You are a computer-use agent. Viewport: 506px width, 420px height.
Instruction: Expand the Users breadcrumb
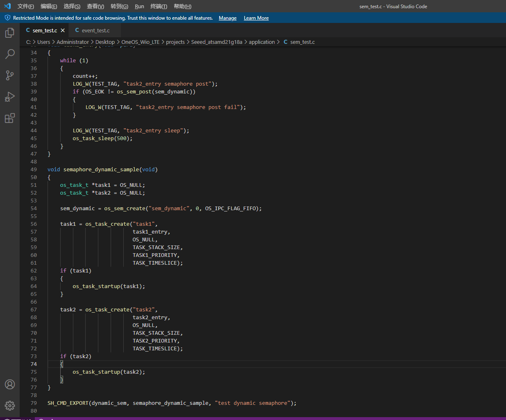(x=44, y=42)
